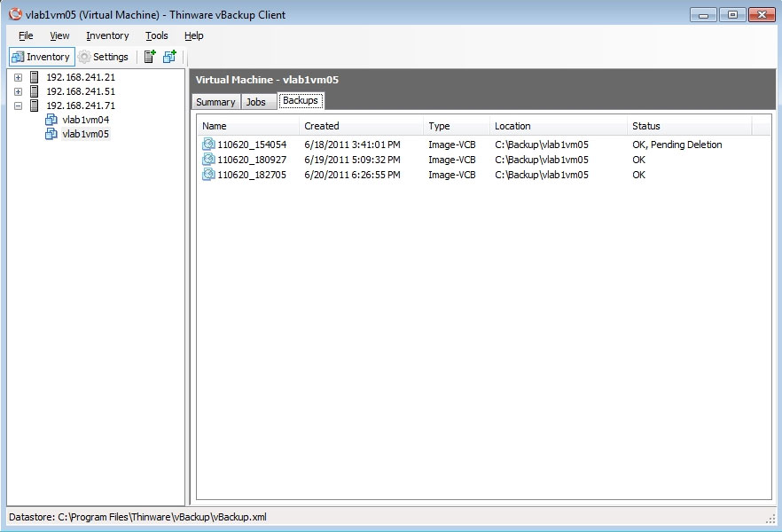
Task: Sort by the Created column header
Action: 361,126
